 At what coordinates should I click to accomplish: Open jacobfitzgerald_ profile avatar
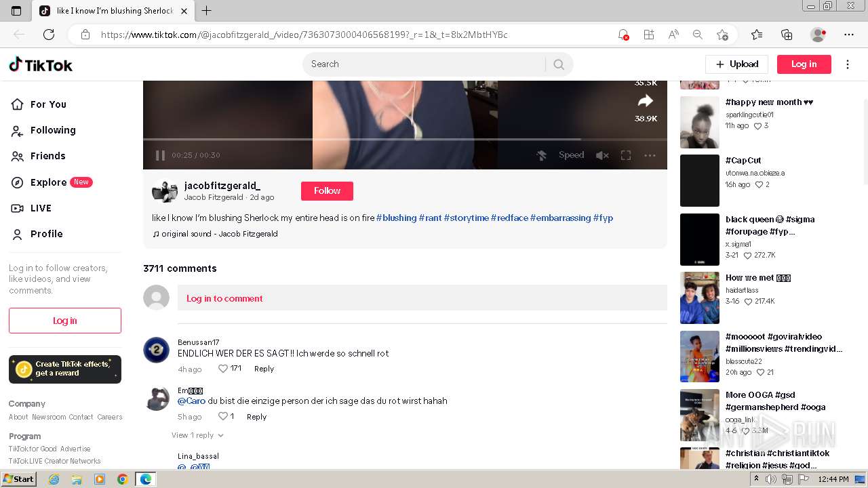click(x=165, y=191)
